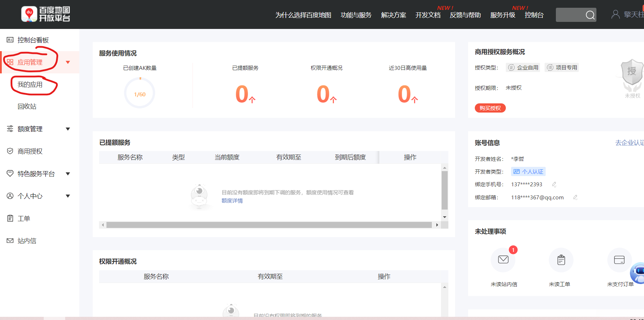Click the 去企业认证 link
The width and height of the screenshot is (644, 320).
(630, 143)
